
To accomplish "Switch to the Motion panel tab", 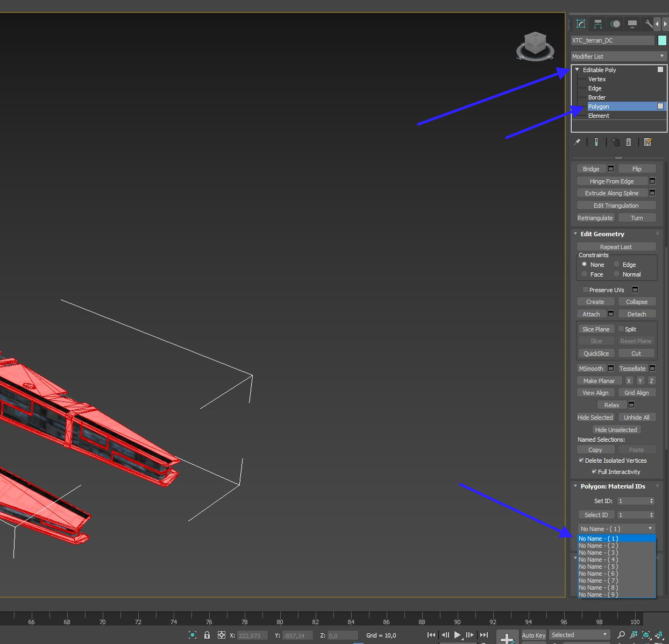I will 615,24.
